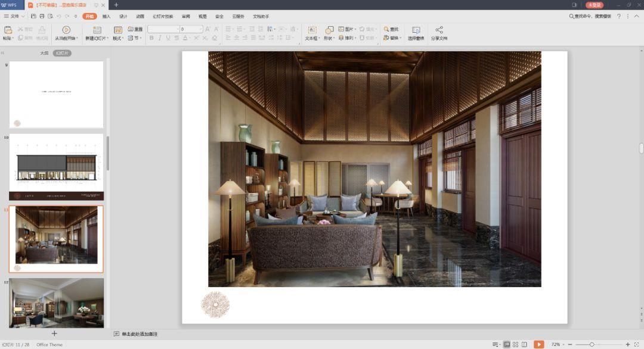The image size is (644, 349).
Task: Open notes display options dropdown in status bar
Action: coord(496,344)
